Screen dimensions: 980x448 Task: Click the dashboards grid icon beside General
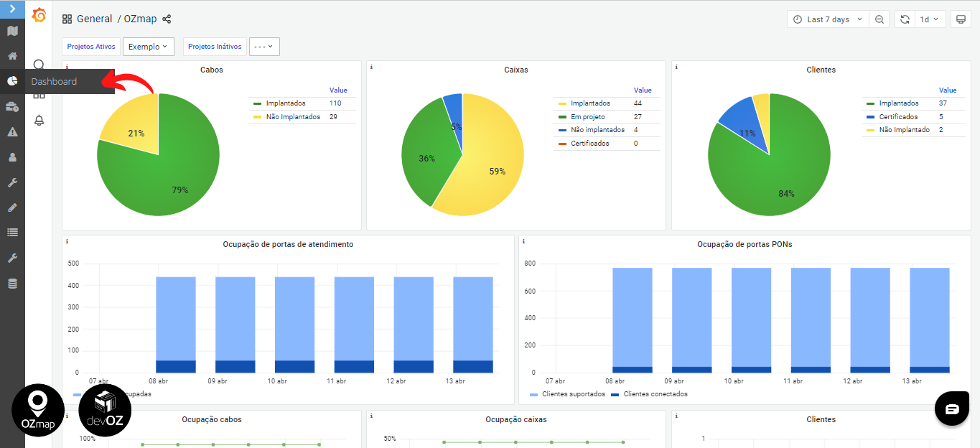[x=67, y=19]
